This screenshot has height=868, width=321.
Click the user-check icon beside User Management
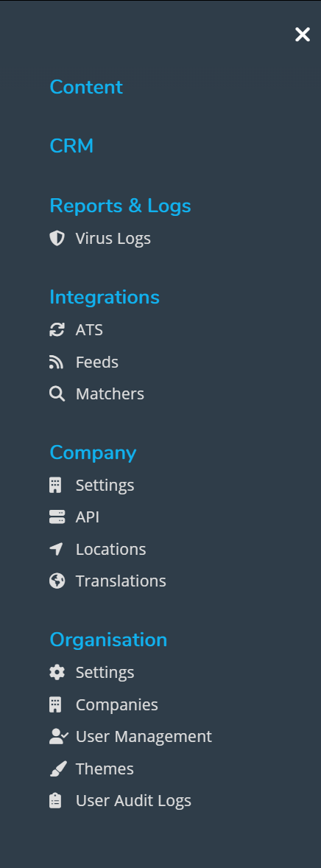59,737
